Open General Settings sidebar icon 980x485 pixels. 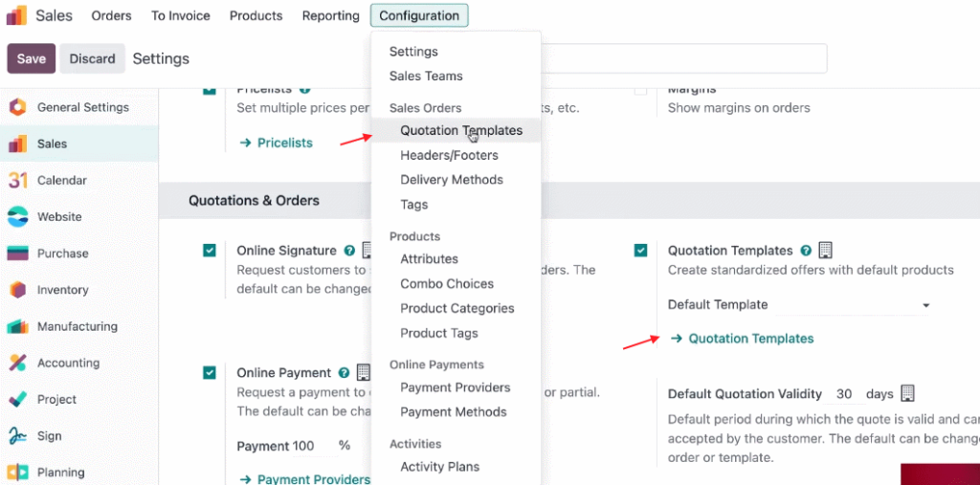coord(17,107)
